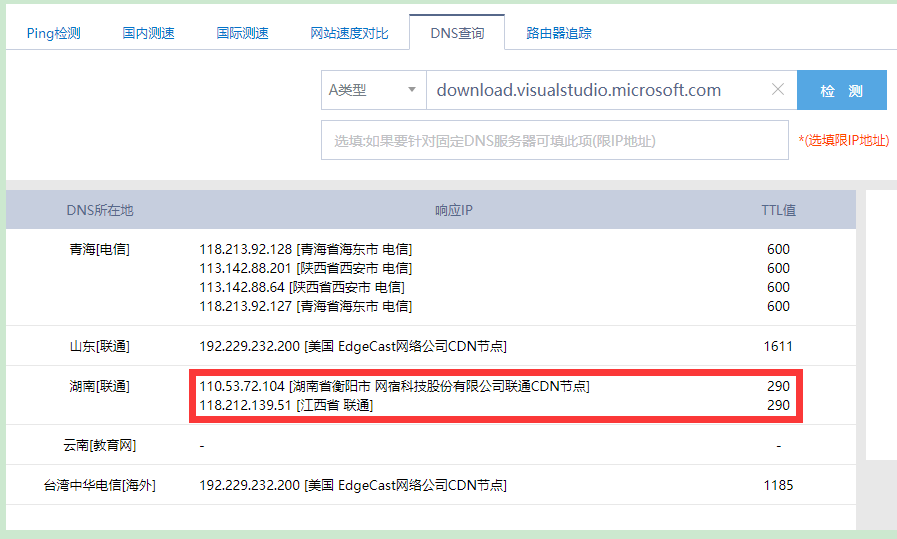
Task: Click the *(选填限IP地址) hint text
Action: (844, 140)
